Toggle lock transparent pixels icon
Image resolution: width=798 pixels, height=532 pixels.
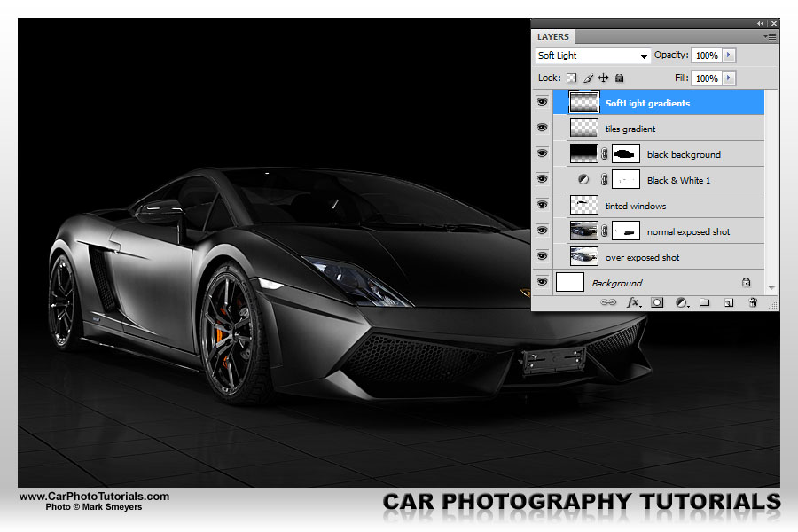[x=572, y=78]
